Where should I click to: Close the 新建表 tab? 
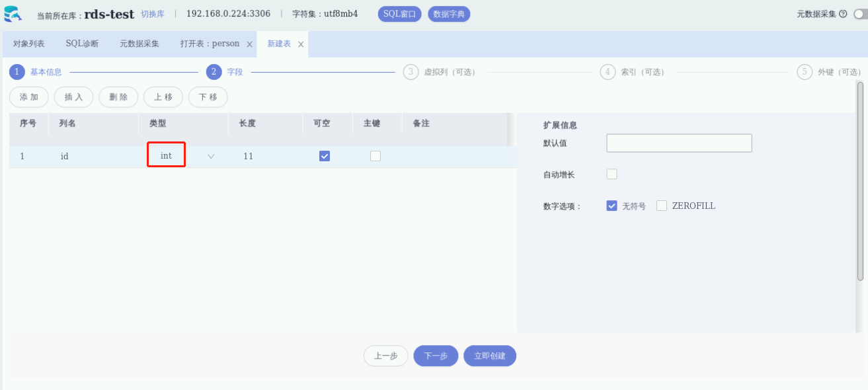[x=301, y=44]
